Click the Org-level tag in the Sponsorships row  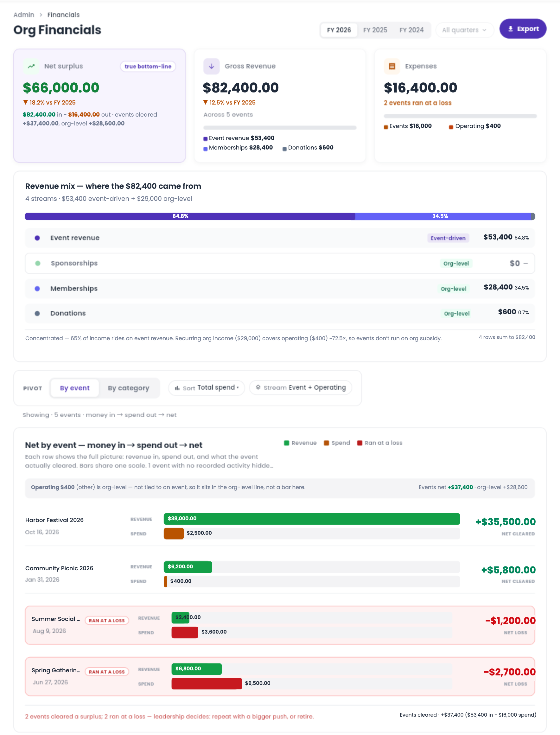(456, 263)
